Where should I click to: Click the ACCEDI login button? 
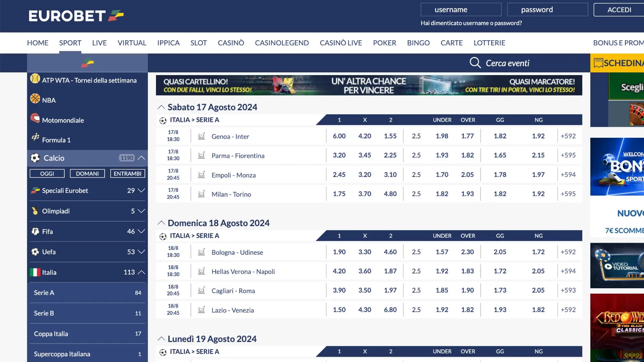point(619,10)
